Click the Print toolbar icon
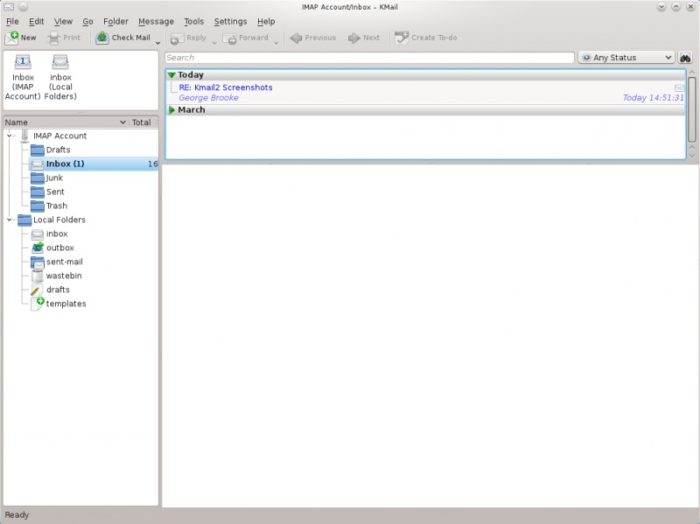Image resolution: width=700 pixels, height=524 pixels. tap(55, 38)
